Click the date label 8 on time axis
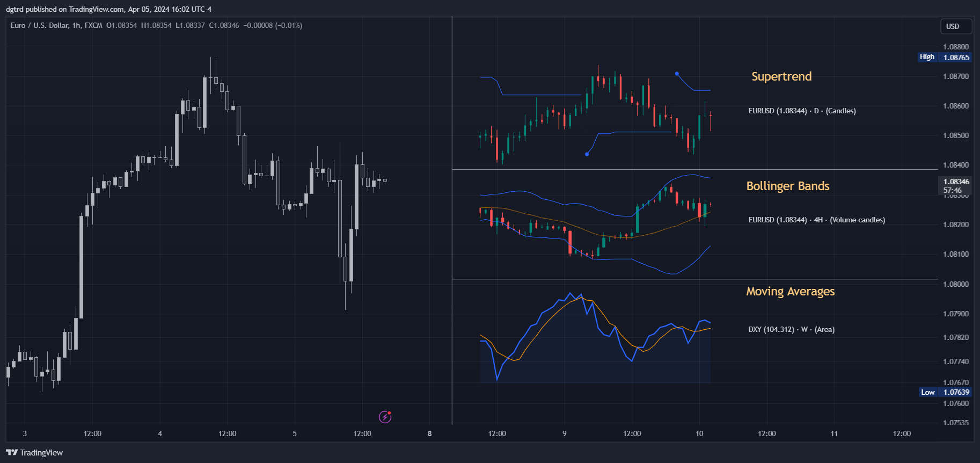This screenshot has height=463, width=980. 429,433
